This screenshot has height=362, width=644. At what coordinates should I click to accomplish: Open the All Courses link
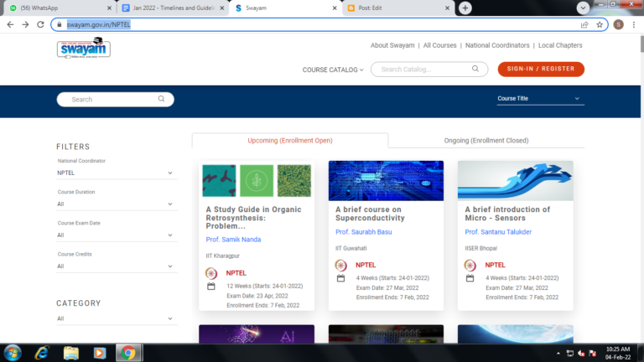439,45
